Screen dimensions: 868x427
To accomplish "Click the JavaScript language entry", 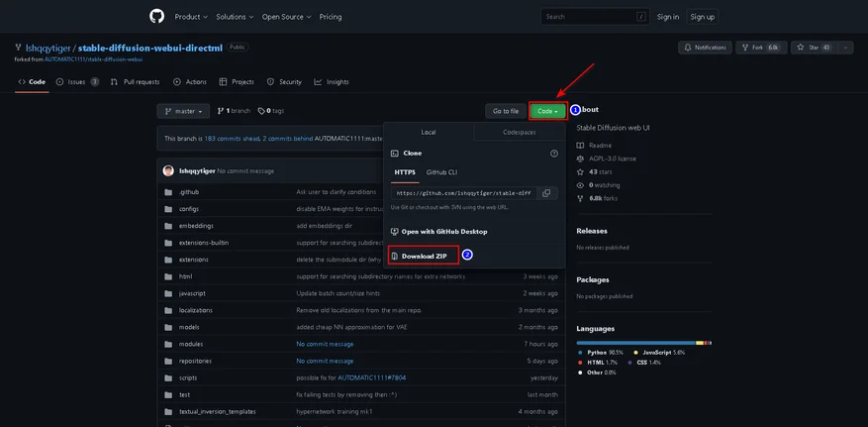I will pyautogui.click(x=659, y=353).
